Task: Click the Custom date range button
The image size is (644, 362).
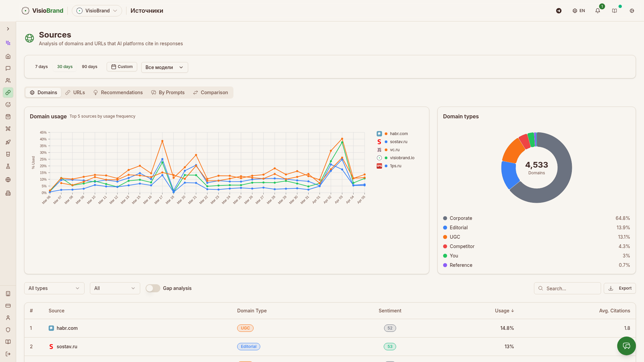Action: 122,67
